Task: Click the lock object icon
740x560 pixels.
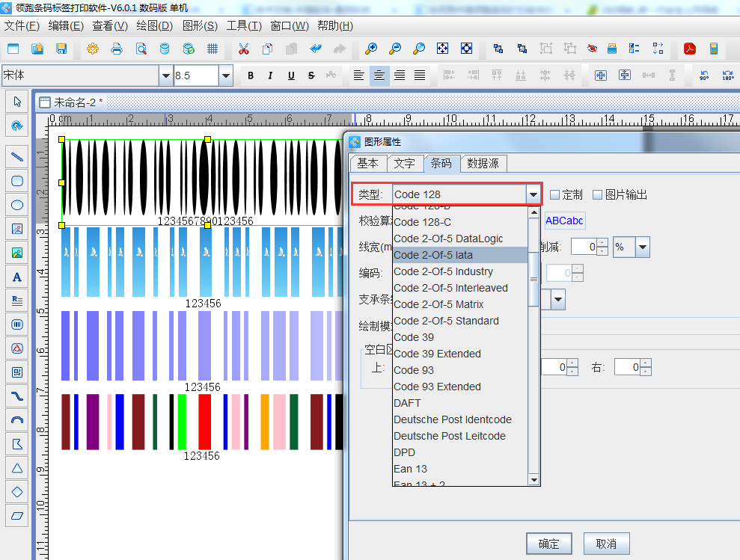Action: click(x=611, y=49)
